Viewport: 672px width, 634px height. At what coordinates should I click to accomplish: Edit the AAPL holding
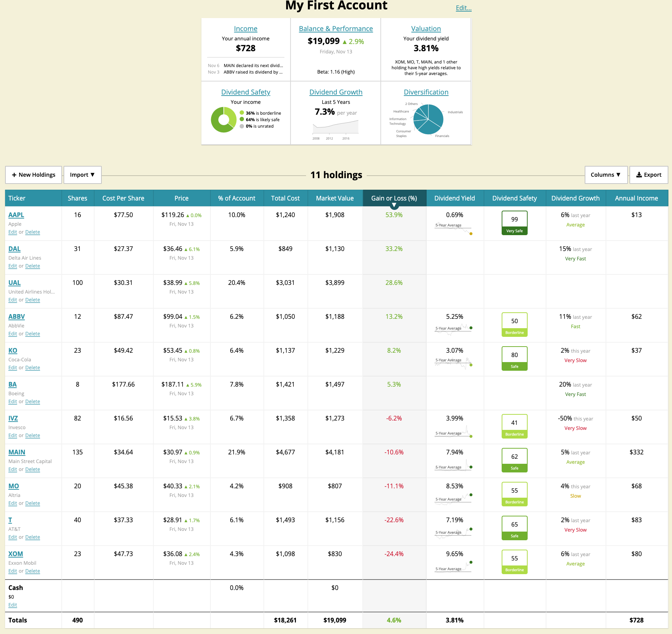pos(13,232)
